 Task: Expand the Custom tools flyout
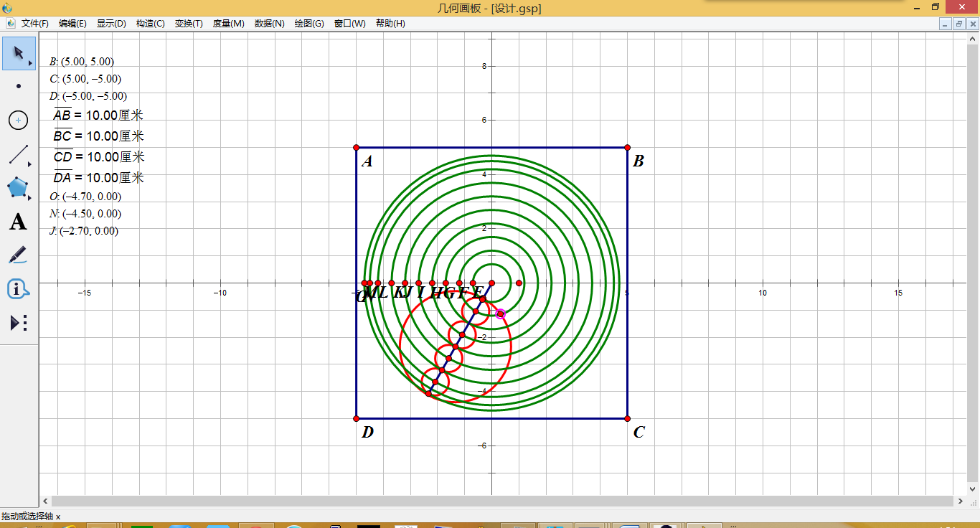click(19, 323)
